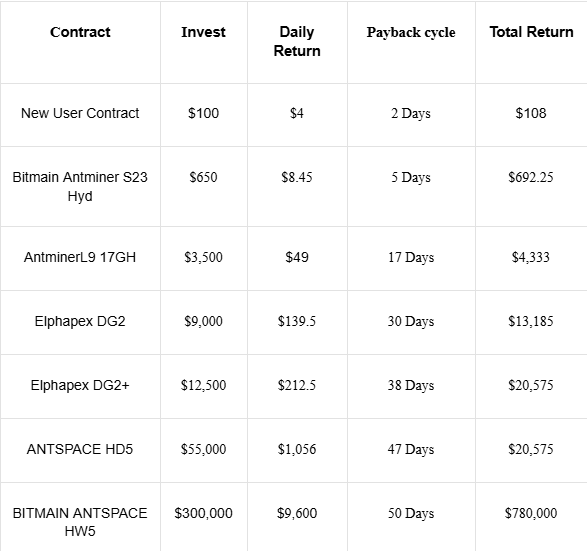Select the ANTSPACE HD5 contract cell
Screen dimensions: 587x551
click(80, 449)
